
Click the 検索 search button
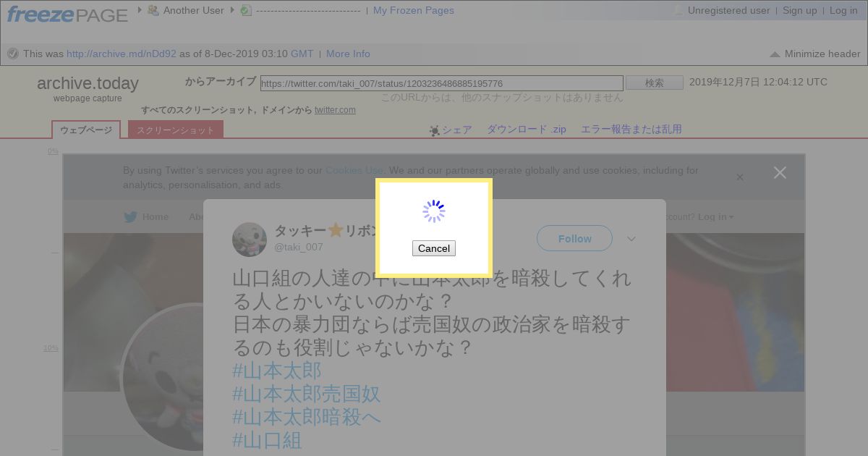[x=655, y=83]
